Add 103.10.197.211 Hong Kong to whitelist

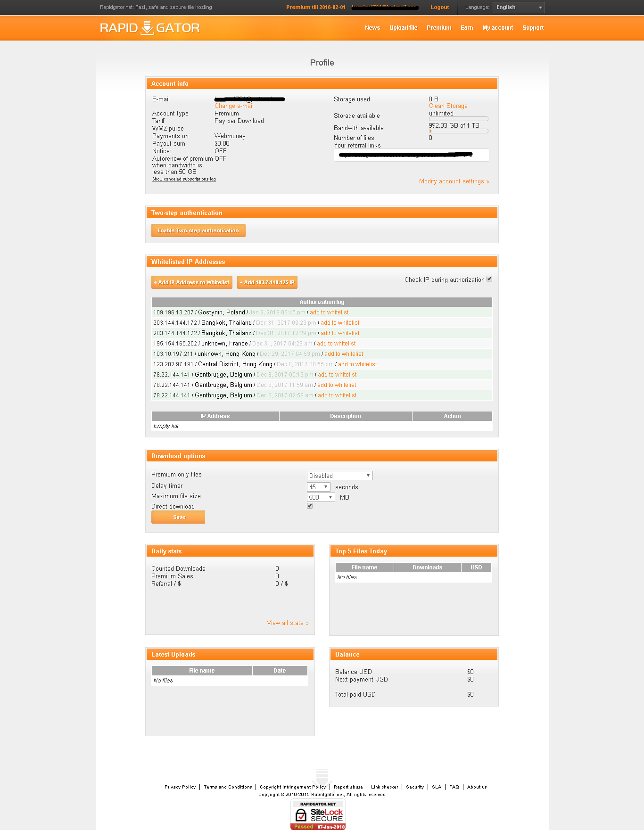pos(344,354)
